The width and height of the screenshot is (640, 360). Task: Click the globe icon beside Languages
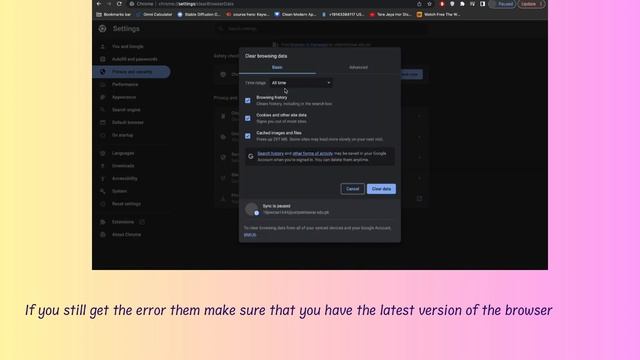point(103,153)
